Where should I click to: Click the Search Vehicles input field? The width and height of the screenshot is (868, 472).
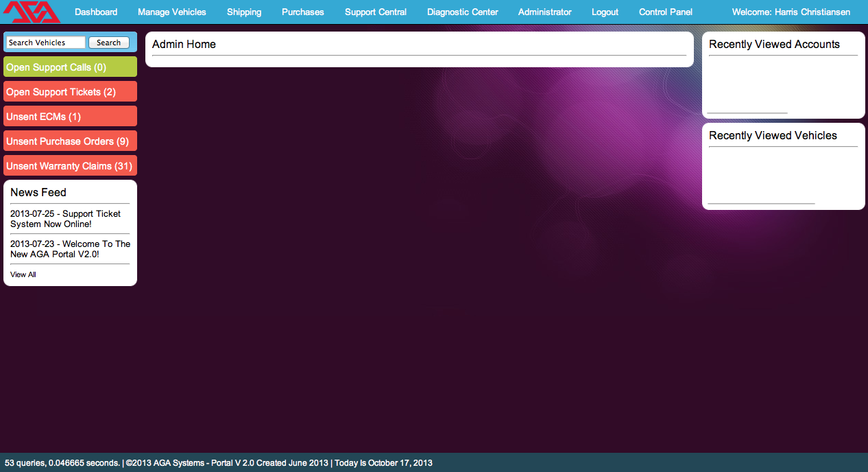coord(46,43)
